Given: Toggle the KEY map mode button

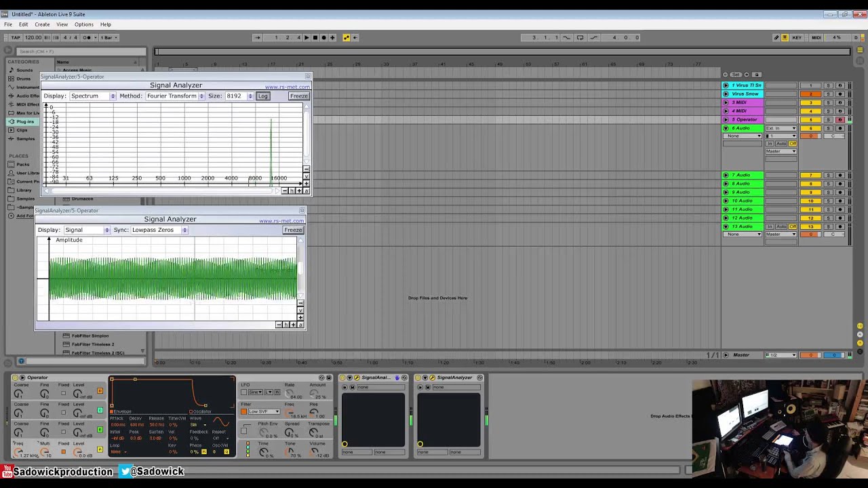Looking at the screenshot, I should [x=797, y=37].
